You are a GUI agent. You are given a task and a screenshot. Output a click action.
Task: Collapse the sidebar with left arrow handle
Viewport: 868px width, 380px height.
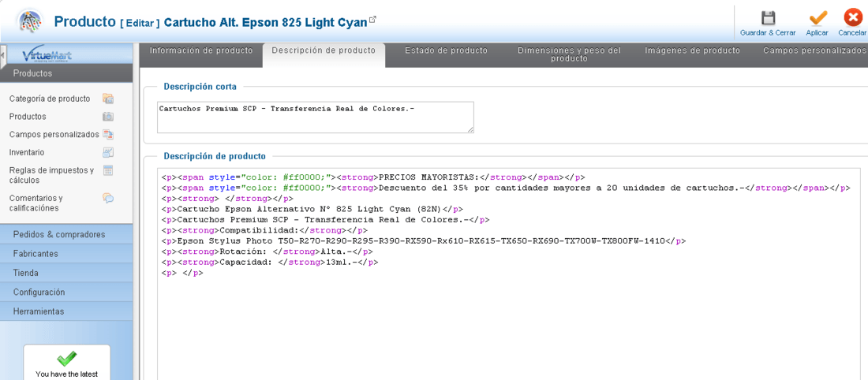(x=3, y=55)
